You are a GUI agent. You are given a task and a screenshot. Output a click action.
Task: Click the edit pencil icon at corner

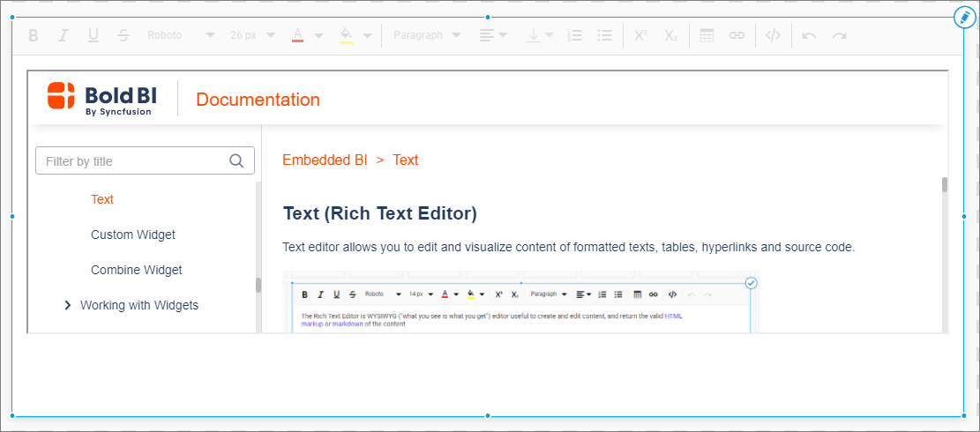964,18
